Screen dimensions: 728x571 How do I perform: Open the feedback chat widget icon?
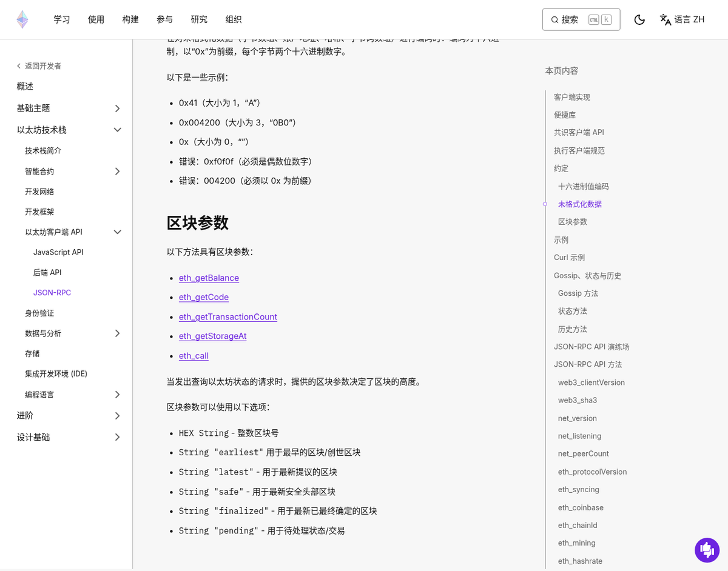[x=707, y=550]
